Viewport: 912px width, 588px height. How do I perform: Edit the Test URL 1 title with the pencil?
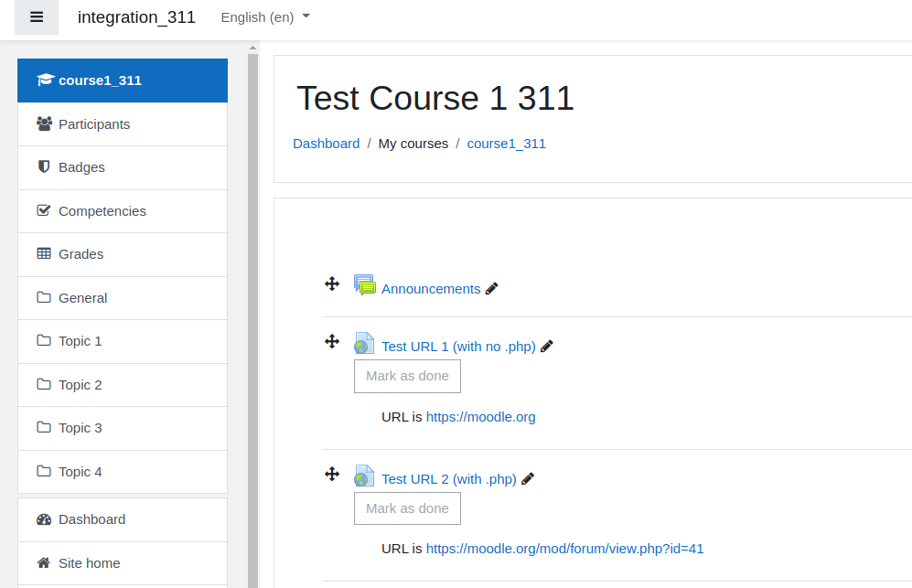547,346
